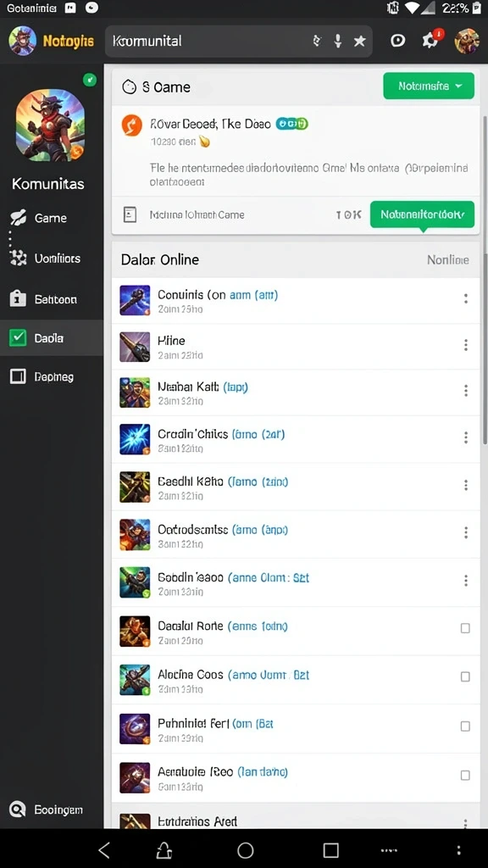
Task: Open the large Komunitas game artwork
Action: [50, 125]
